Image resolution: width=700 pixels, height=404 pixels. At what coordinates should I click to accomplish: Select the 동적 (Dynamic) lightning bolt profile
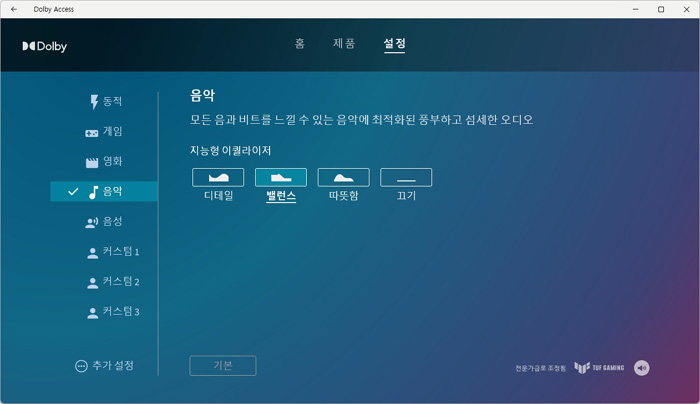(x=105, y=101)
